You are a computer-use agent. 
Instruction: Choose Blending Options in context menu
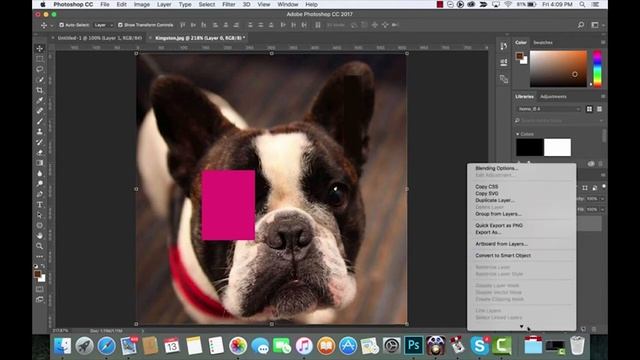pyautogui.click(x=496, y=168)
